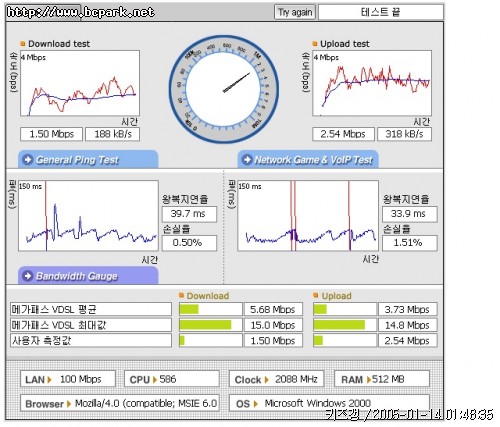Screen dimensions: 500x427
Task: Click the Browser Mozilla/4.0 info box
Action: [120, 403]
